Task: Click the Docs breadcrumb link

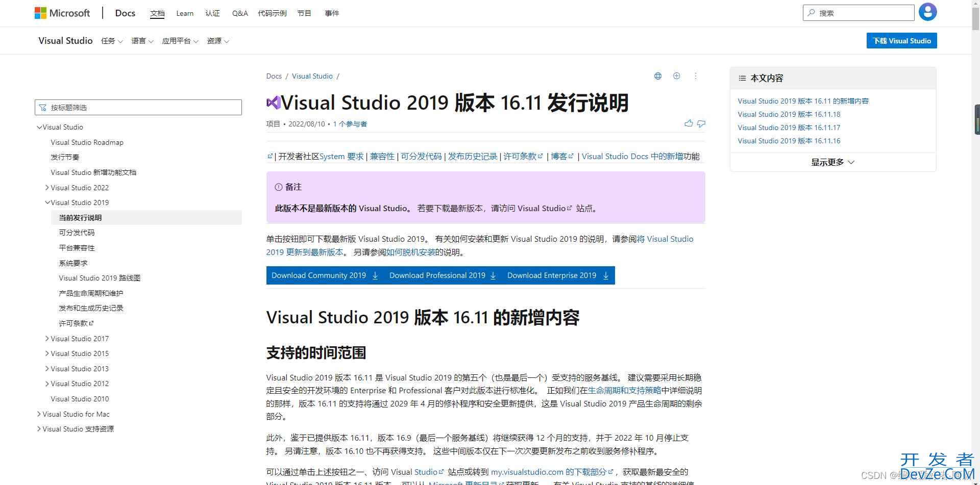Action: point(274,76)
